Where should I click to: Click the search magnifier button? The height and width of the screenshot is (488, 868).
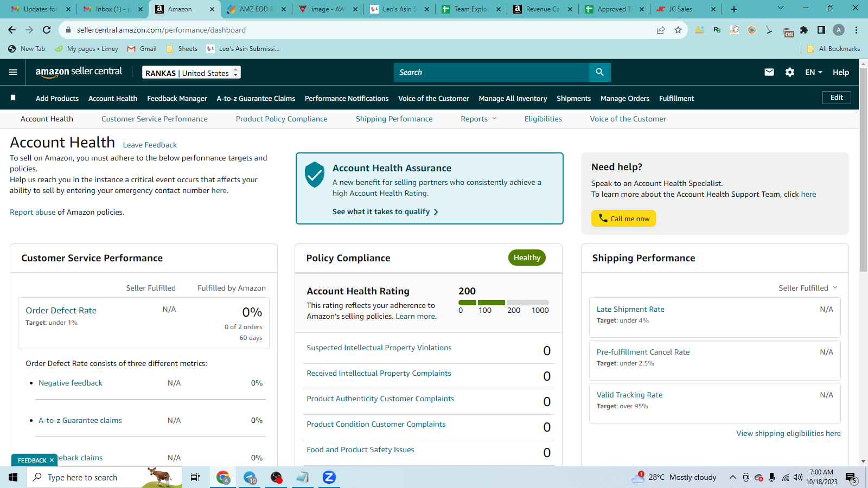point(599,72)
